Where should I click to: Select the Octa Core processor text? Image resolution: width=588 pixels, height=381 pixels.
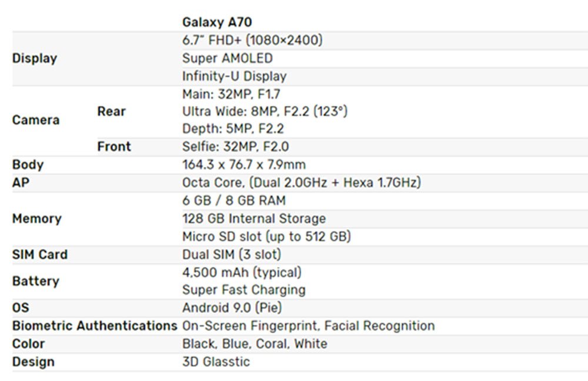(x=301, y=183)
